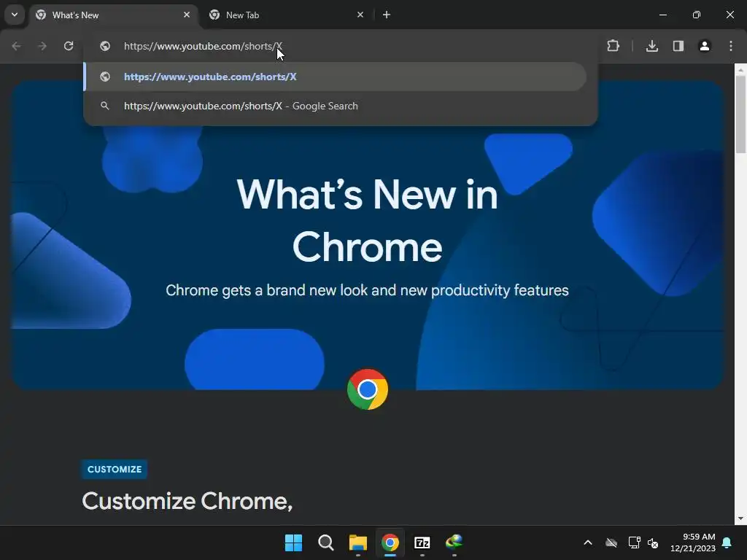Click the "What's New in Chrome" heading
Screen dimensions: 747x560
pyautogui.click(x=368, y=220)
